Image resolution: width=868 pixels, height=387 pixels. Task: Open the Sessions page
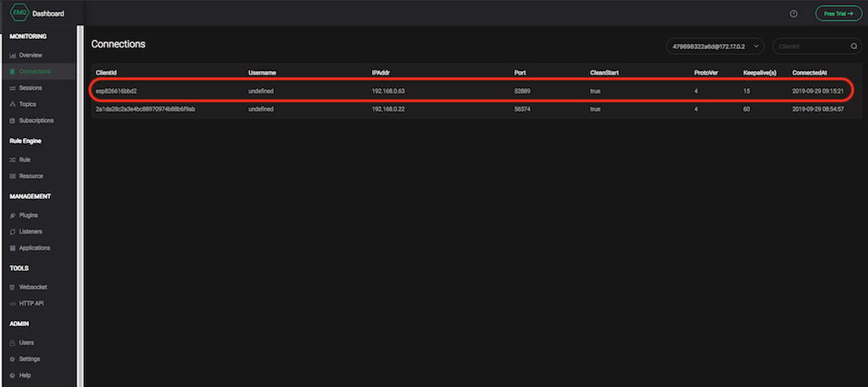[x=31, y=88]
